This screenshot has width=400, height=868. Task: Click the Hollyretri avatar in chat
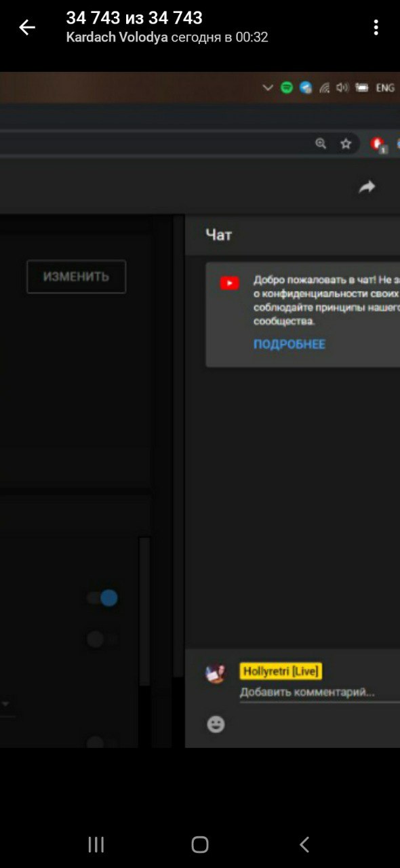pyautogui.click(x=216, y=673)
